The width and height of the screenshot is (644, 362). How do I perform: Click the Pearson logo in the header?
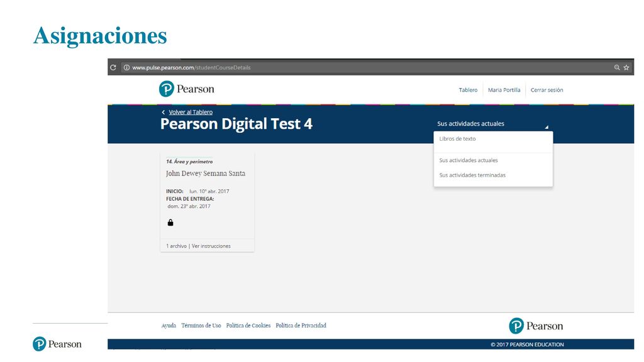click(x=186, y=89)
